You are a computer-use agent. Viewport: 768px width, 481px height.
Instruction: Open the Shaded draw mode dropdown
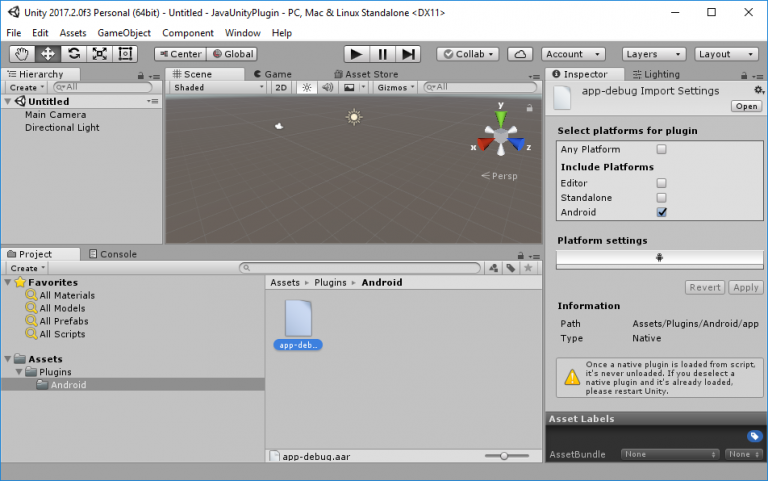(218, 88)
